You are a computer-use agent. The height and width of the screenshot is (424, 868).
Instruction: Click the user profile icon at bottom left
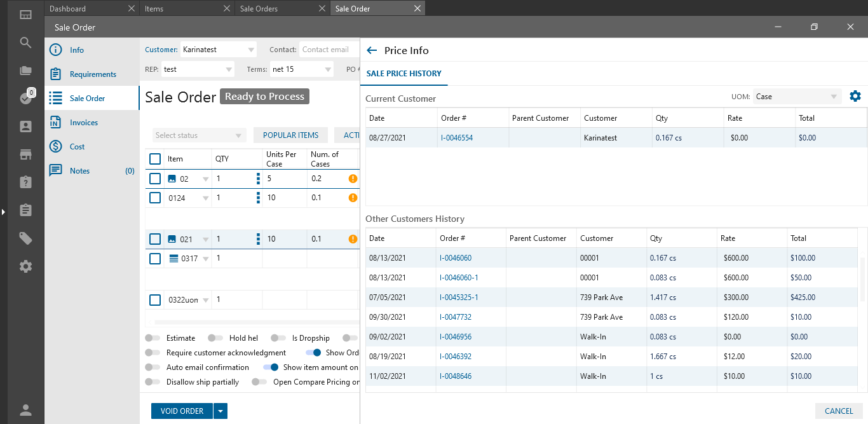click(25, 410)
